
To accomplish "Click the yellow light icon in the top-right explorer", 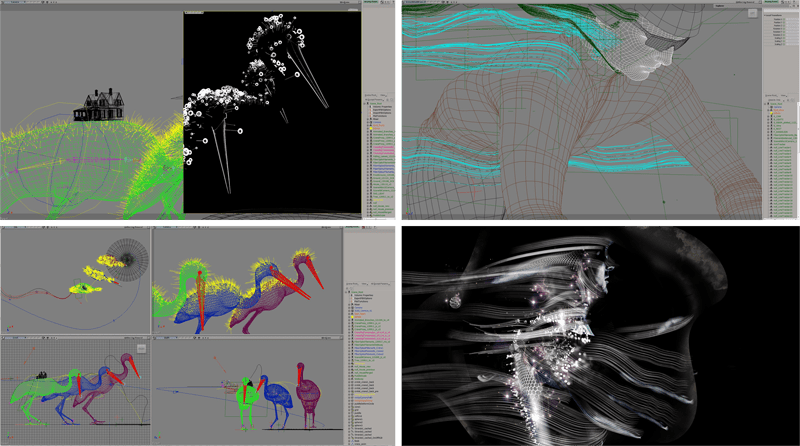I will pos(772,113).
